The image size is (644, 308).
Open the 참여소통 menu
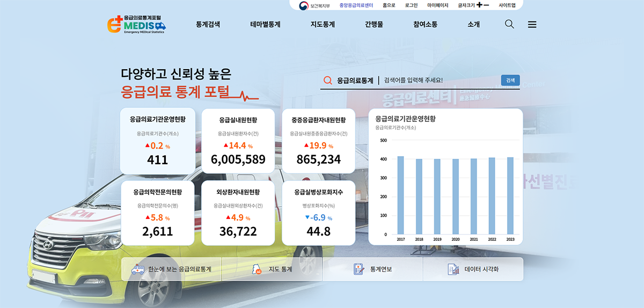425,24
